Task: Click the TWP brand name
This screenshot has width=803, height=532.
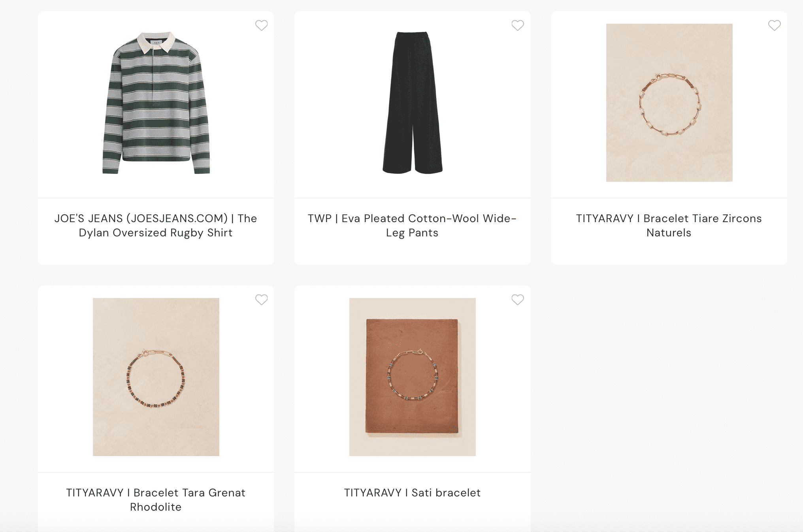Action: [319, 219]
